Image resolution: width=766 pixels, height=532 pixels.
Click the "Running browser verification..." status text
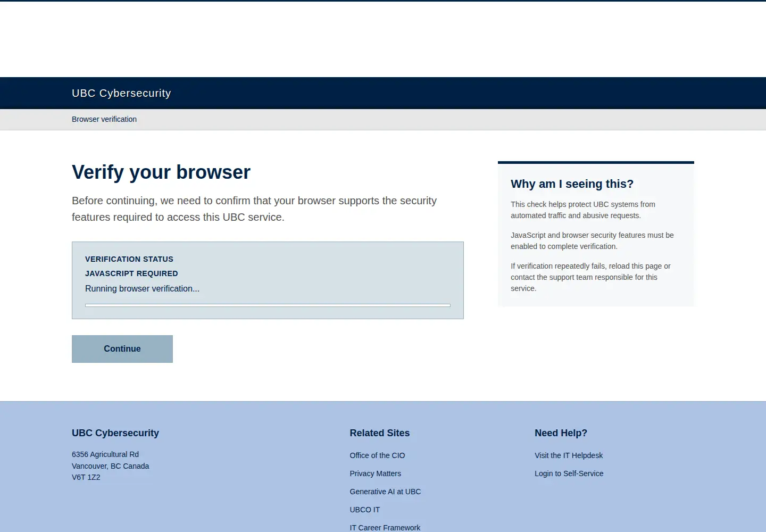click(142, 288)
